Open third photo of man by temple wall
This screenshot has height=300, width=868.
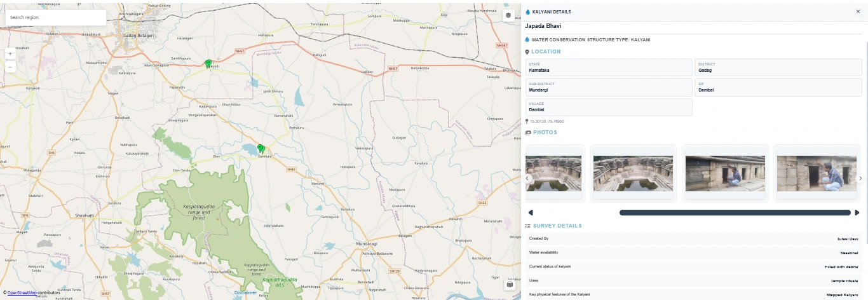click(725, 174)
